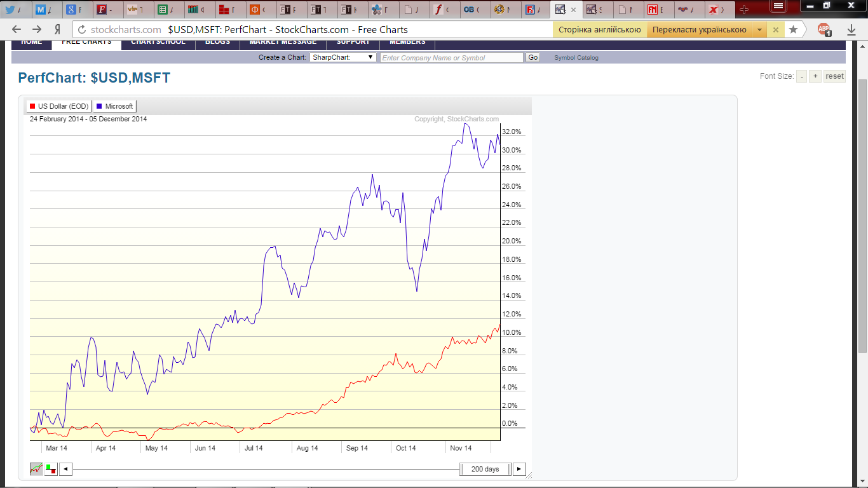Switch to the OB icon browser tab
The height and width of the screenshot is (488, 868).
472,10
